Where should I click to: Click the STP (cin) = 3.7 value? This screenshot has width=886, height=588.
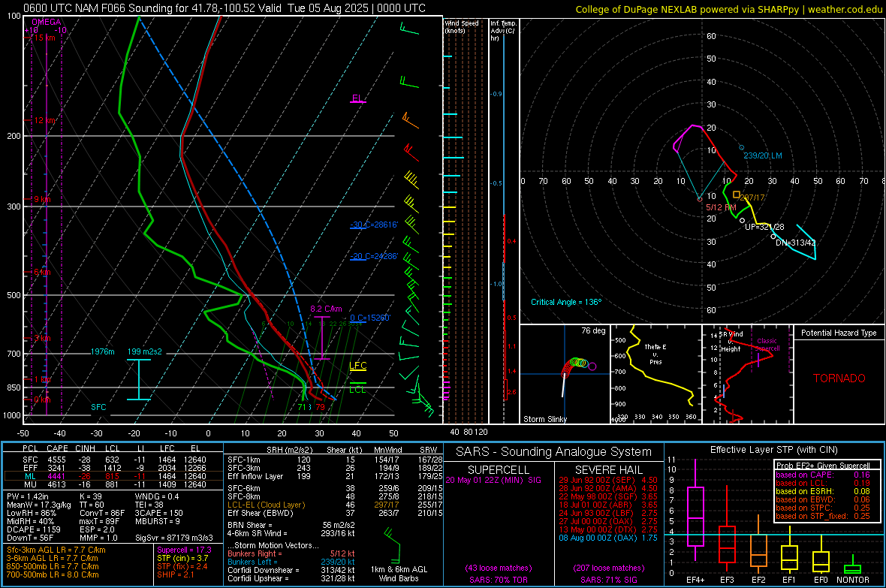tap(182, 558)
